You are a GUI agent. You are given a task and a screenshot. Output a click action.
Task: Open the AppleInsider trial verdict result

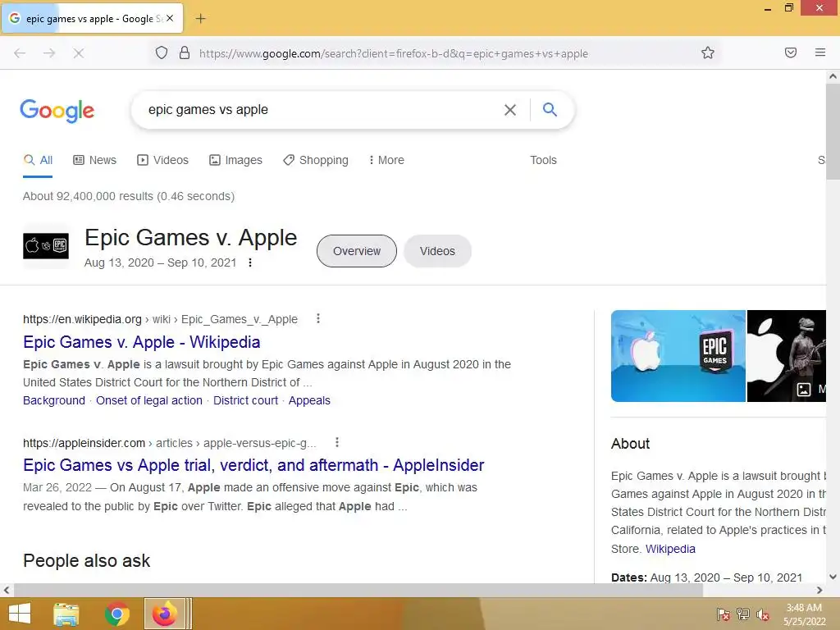click(253, 465)
